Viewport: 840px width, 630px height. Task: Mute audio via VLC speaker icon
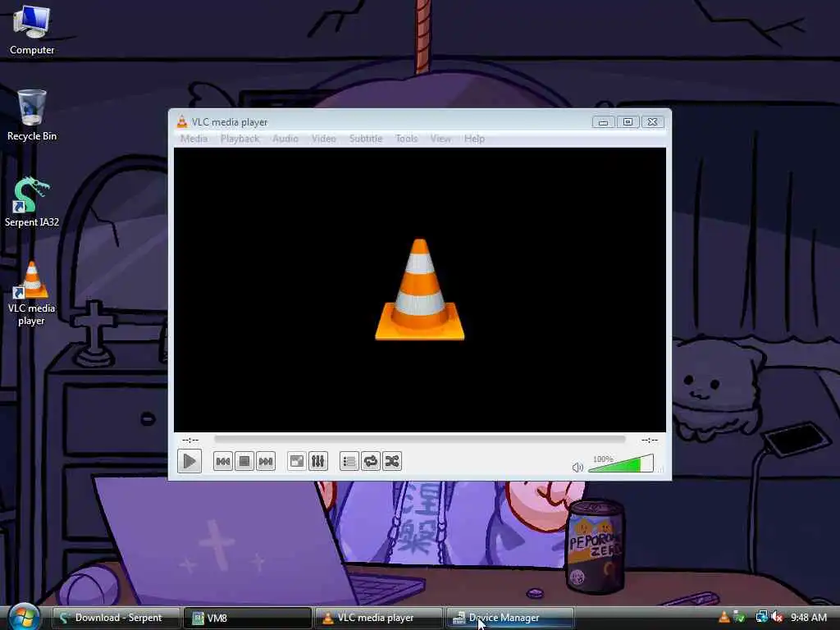577,467
